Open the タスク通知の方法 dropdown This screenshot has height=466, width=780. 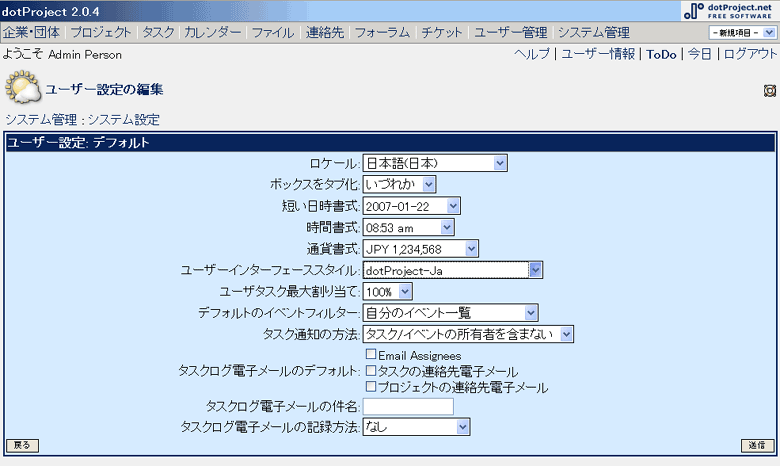pos(468,334)
